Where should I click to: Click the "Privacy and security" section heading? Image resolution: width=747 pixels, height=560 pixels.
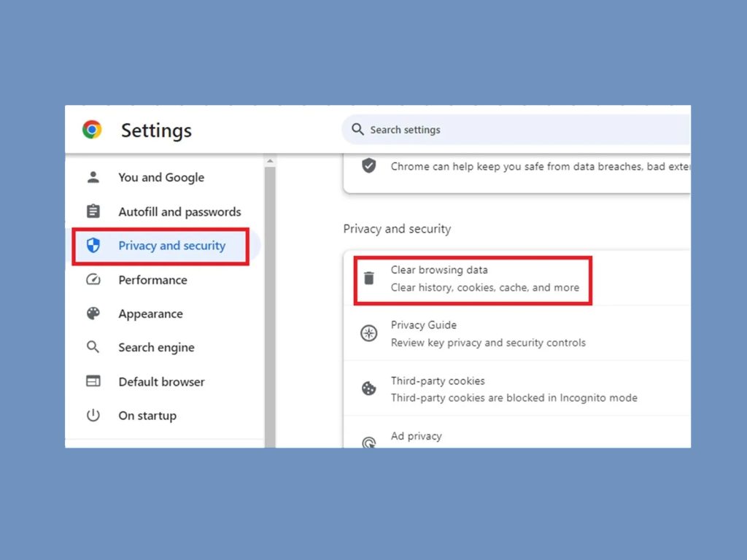[397, 229]
